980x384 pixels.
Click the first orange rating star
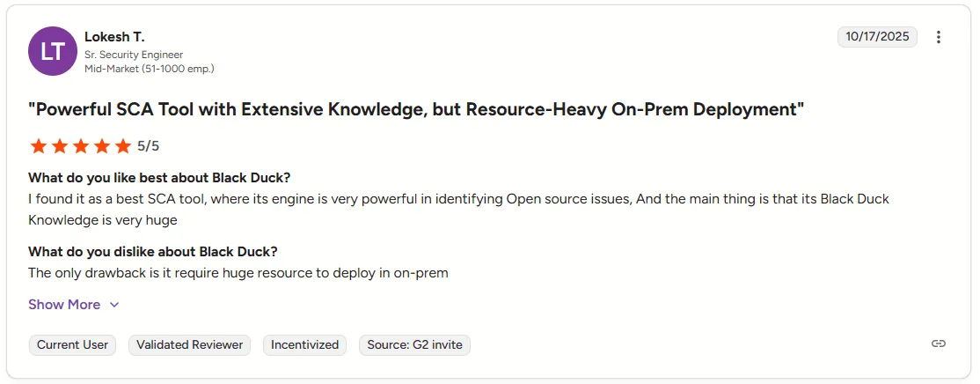[38, 146]
